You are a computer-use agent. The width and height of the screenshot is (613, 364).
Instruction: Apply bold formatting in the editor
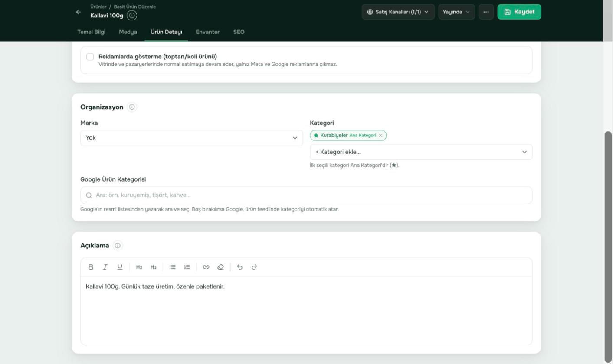[91, 267]
